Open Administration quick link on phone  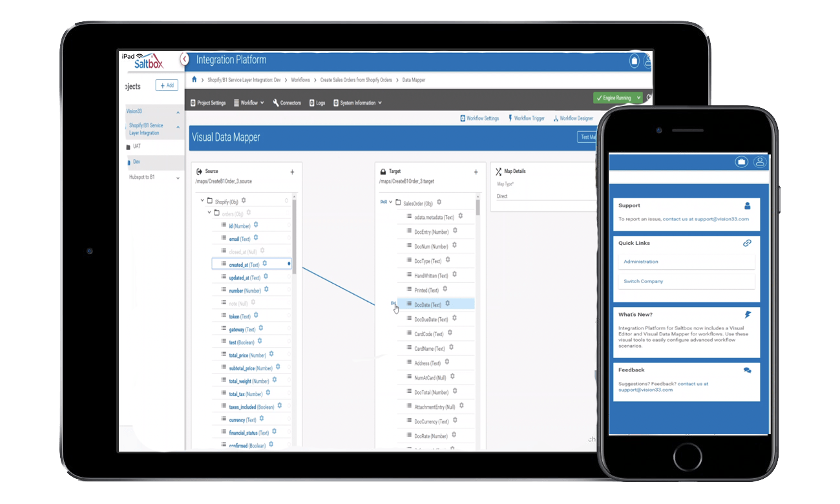coord(686,262)
